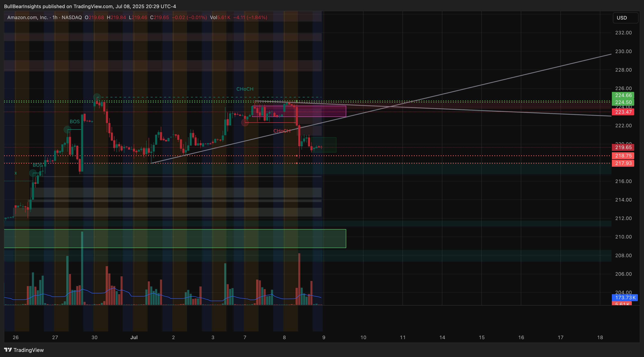This screenshot has height=357, width=644.
Task: Click the small x marker at far left
Action: [x=16, y=173]
